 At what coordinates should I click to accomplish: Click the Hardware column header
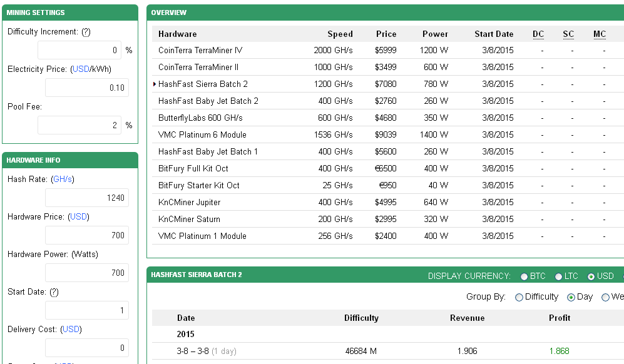pos(178,34)
